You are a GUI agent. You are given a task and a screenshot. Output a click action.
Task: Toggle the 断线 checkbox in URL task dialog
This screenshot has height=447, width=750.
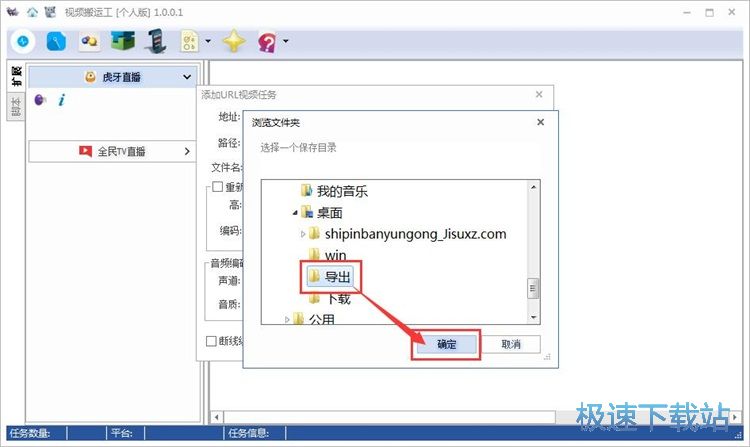pyautogui.click(x=211, y=341)
